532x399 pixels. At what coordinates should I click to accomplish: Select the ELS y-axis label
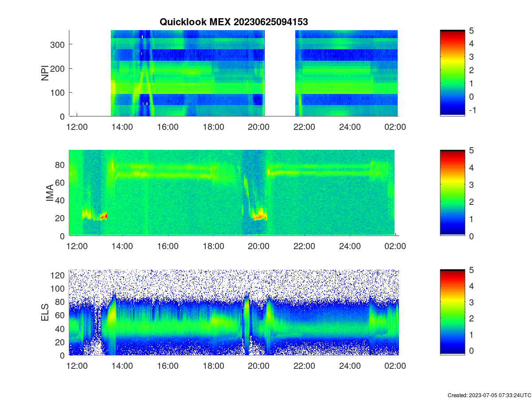[x=45, y=313]
